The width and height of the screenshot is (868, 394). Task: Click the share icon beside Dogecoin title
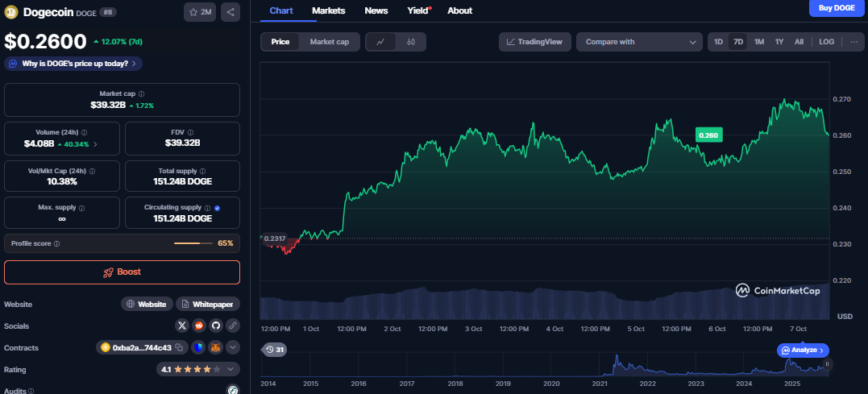(230, 12)
